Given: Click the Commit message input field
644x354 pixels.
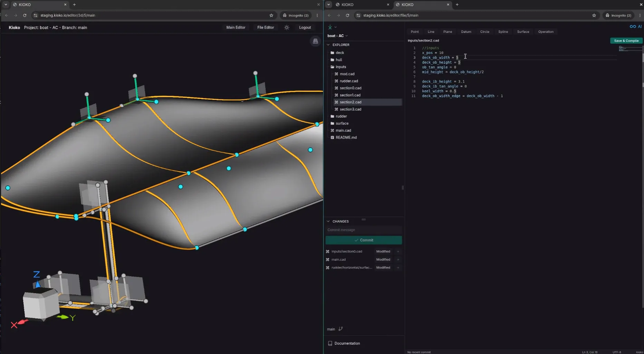Looking at the screenshot, I should click(x=364, y=230).
